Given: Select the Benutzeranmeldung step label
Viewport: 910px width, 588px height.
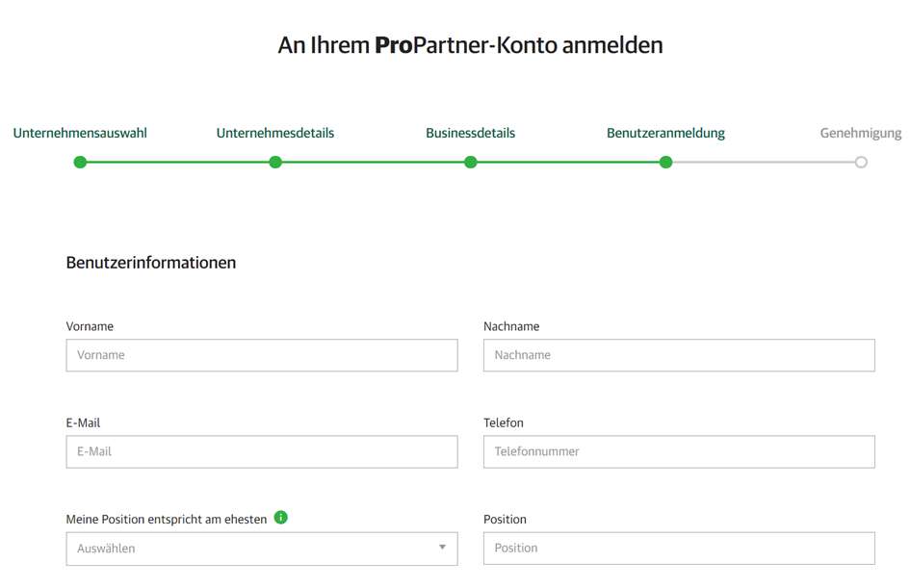Looking at the screenshot, I should pyautogui.click(x=665, y=134).
